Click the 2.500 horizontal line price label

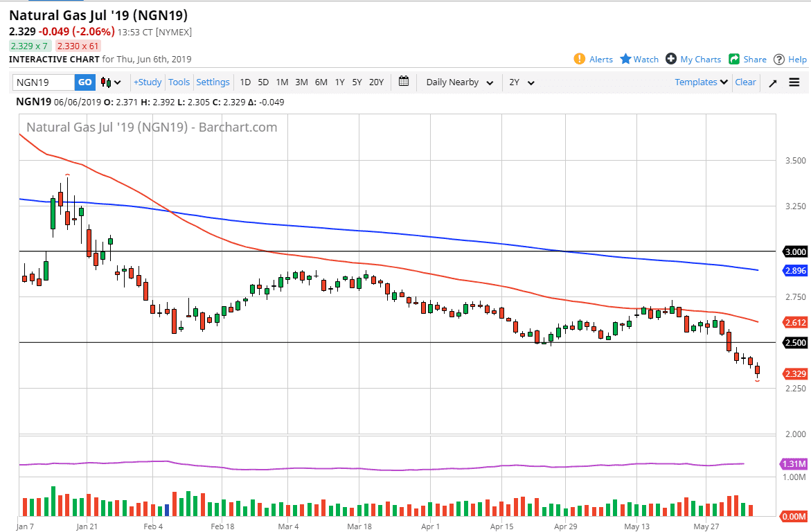[x=796, y=343]
